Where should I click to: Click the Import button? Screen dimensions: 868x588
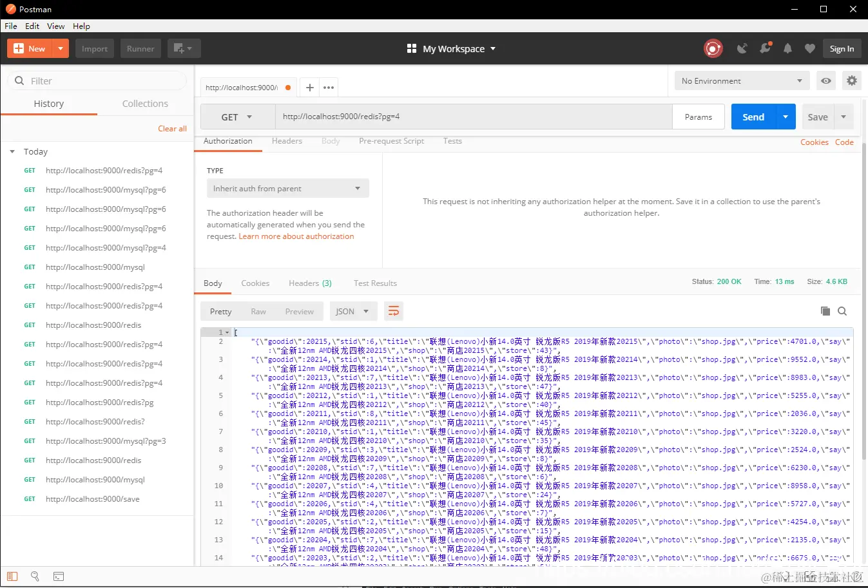point(95,49)
